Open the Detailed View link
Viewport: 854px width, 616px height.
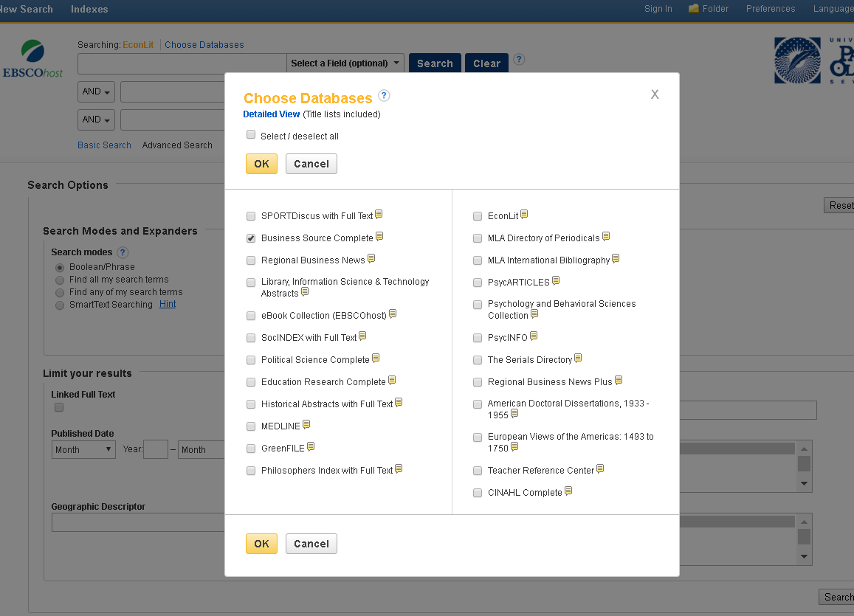pyautogui.click(x=271, y=114)
